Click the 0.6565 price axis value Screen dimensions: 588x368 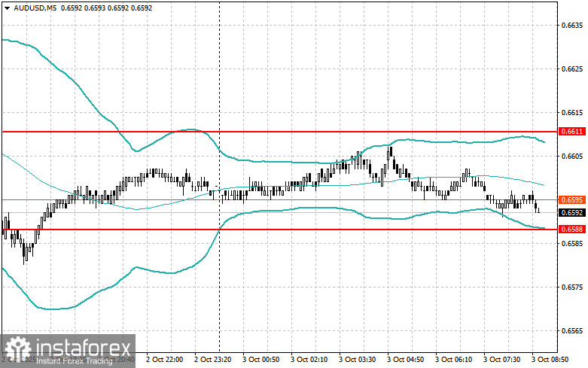click(x=572, y=331)
